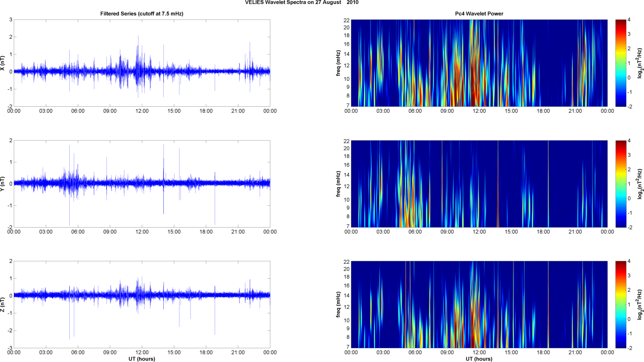Screen dimensions: 644x362
Task: Click freq (mHz) label of top spectrogram
Action: [x=338, y=63]
